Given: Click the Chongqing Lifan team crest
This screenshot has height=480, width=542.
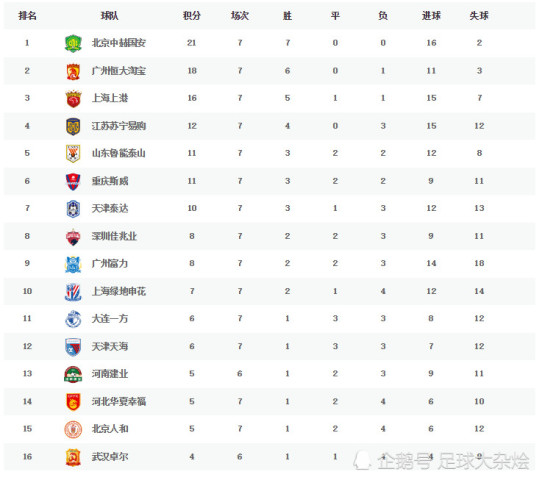Looking at the screenshot, I should pos(73,181).
